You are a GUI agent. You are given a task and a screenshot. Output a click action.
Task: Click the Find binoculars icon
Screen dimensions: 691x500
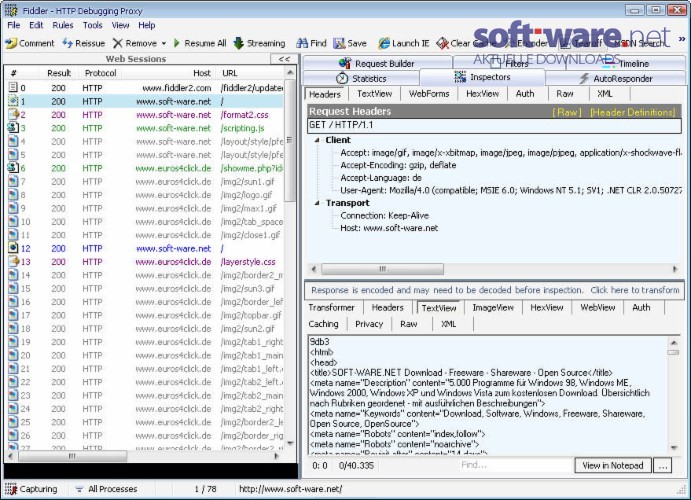(x=302, y=43)
